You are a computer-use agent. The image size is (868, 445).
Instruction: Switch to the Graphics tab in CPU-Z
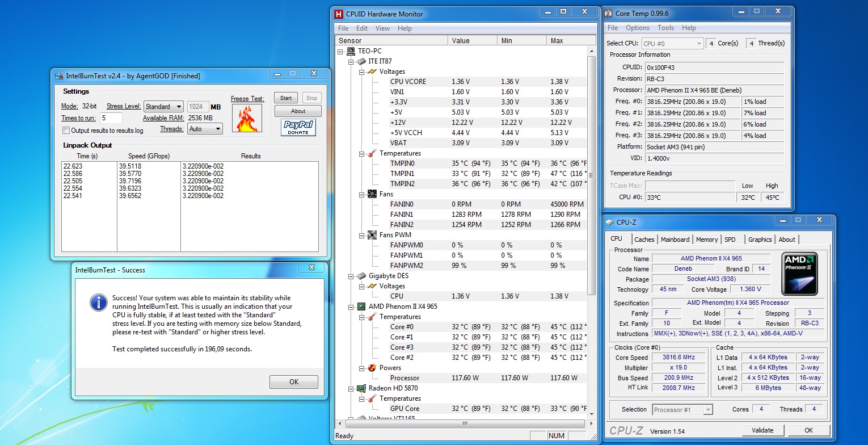[760, 240]
